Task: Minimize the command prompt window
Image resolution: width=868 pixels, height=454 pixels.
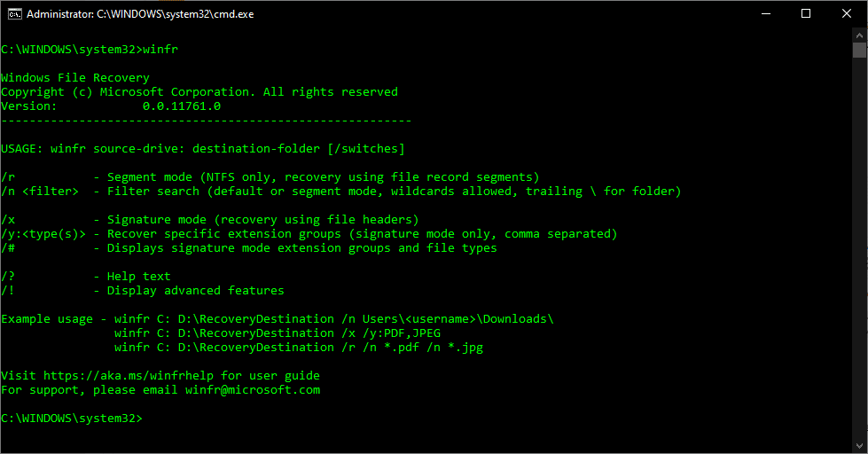Action: (765, 13)
